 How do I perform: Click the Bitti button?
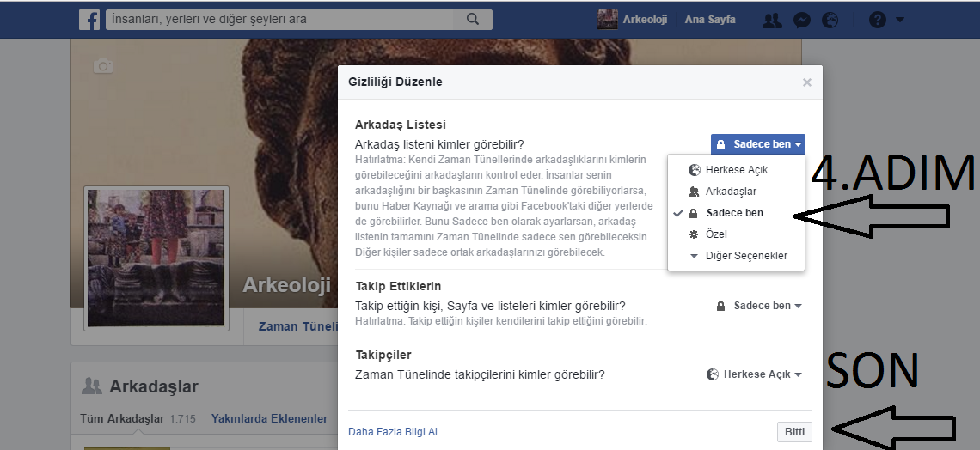point(794,431)
